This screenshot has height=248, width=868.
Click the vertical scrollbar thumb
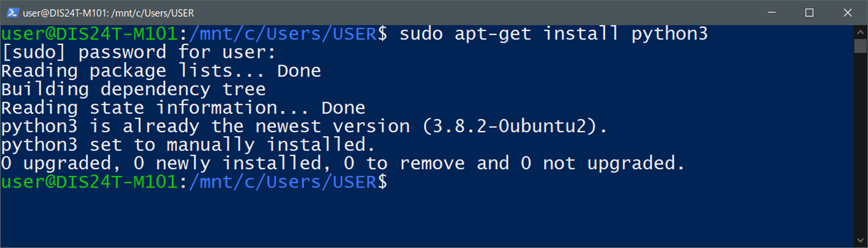coord(860,46)
